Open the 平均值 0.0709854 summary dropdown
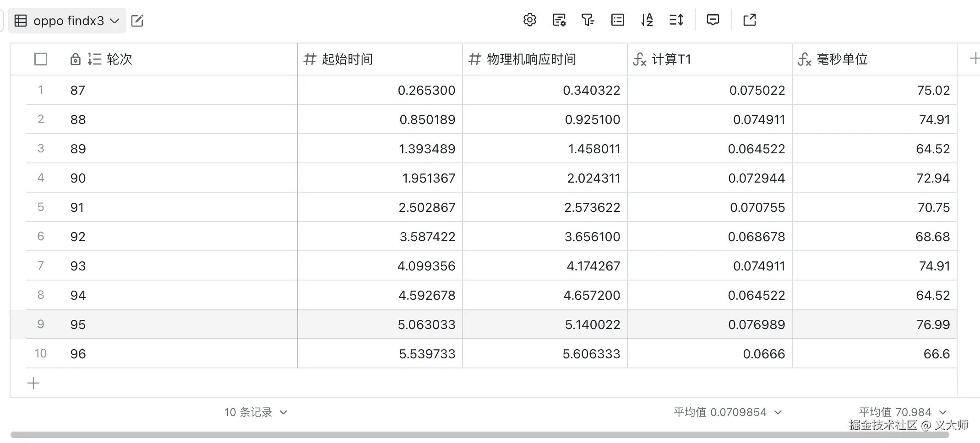Viewport: 980px width, 443px height. tap(728, 412)
